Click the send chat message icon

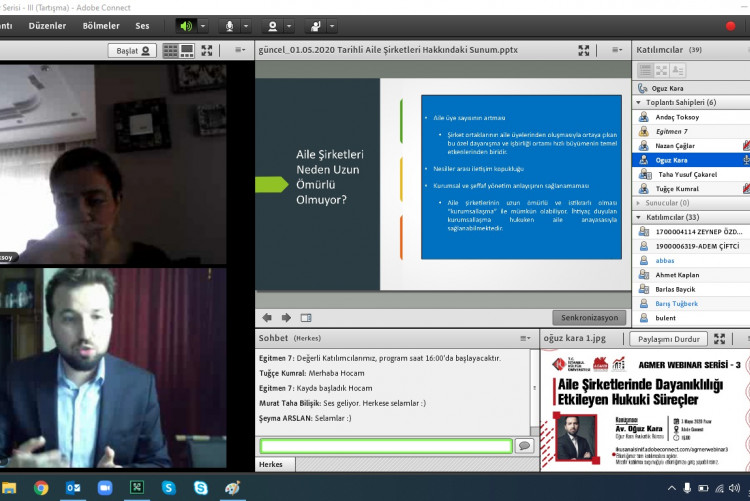pos(524,446)
